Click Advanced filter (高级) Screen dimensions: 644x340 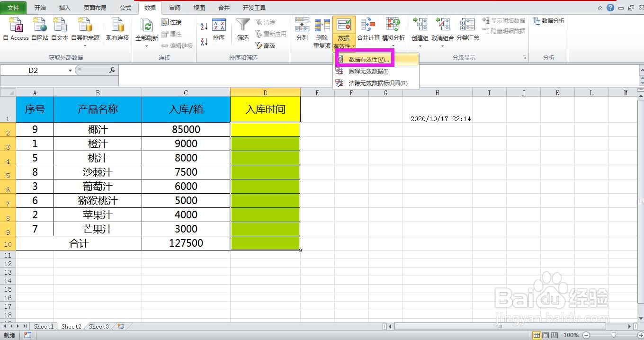pyautogui.click(x=265, y=46)
